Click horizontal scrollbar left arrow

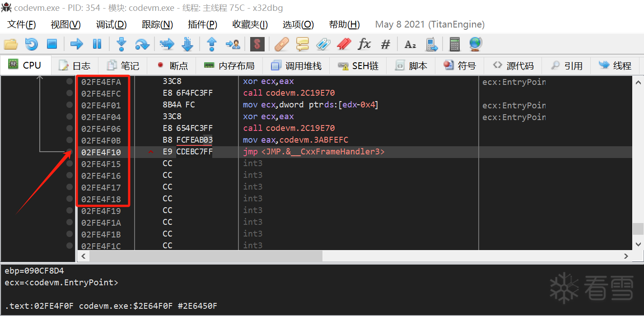[84, 256]
